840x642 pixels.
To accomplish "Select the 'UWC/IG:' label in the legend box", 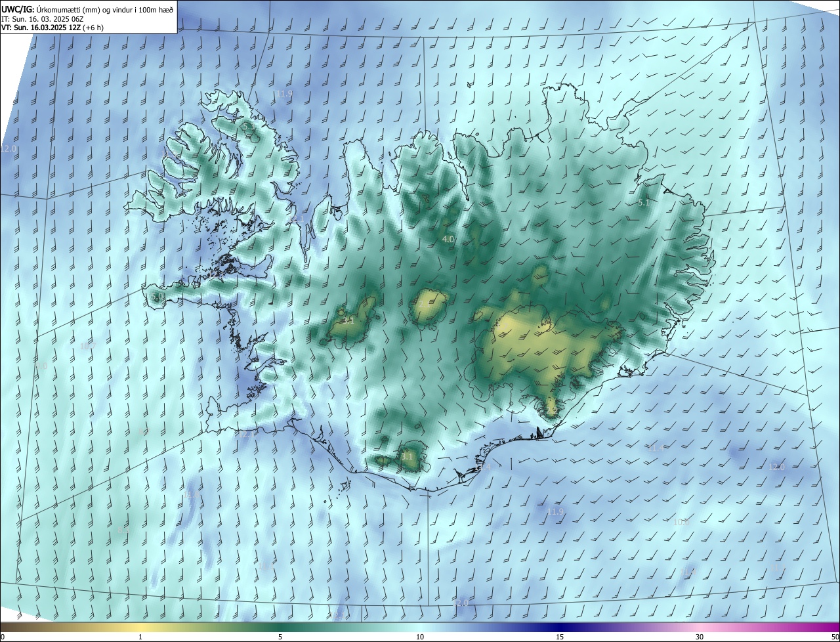I will tap(19, 9).
